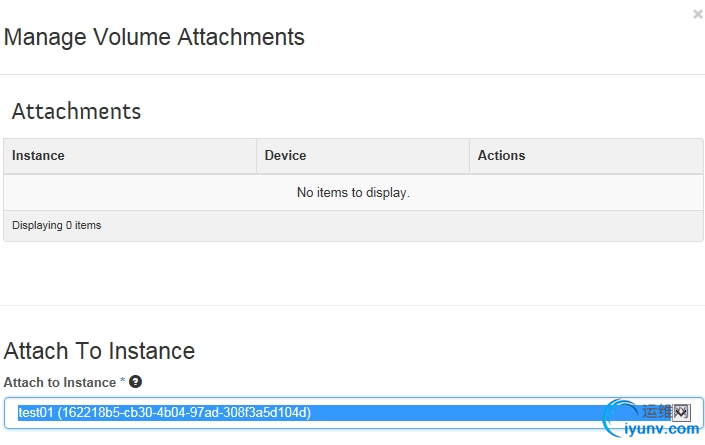705x445 pixels.
Task: Click the Actions column header
Action: tap(501, 156)
